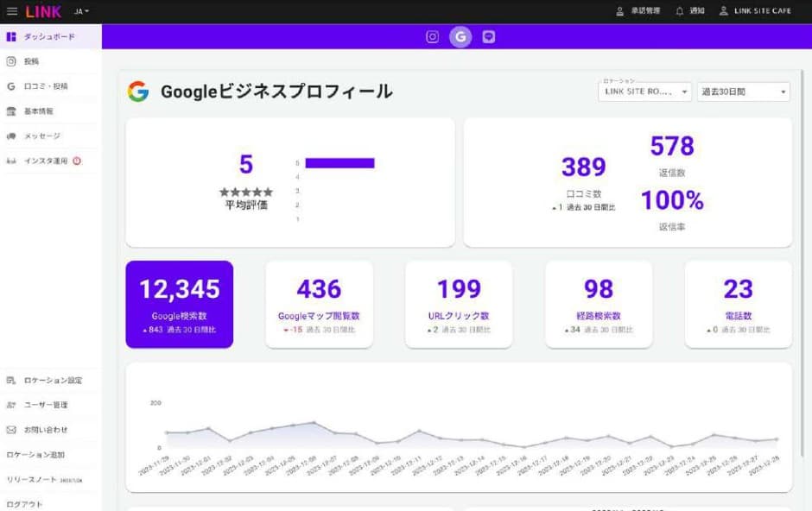The width and height of the screenshot is (812, 511).
Task: Click the 5-star purple rating bar
Action: (339, 163)
